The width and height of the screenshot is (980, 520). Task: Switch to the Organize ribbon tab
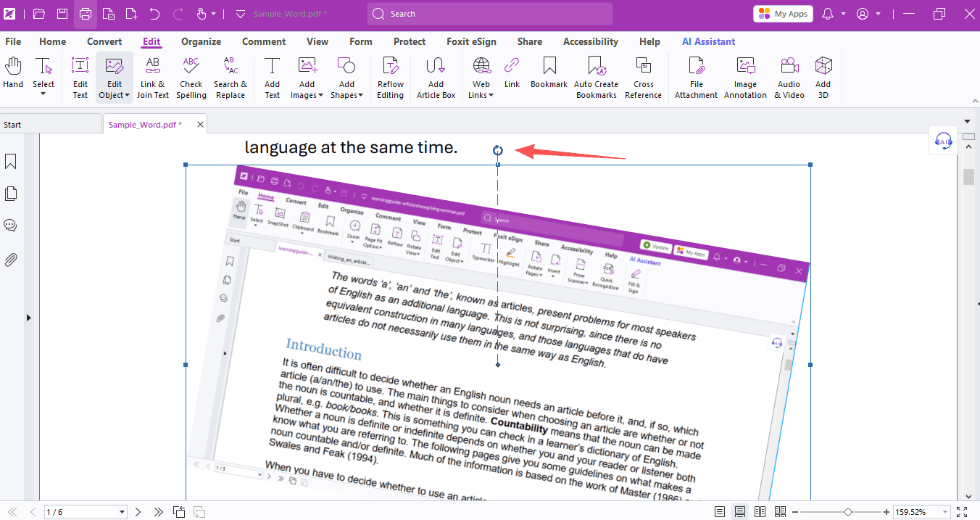tap(202, 41)
